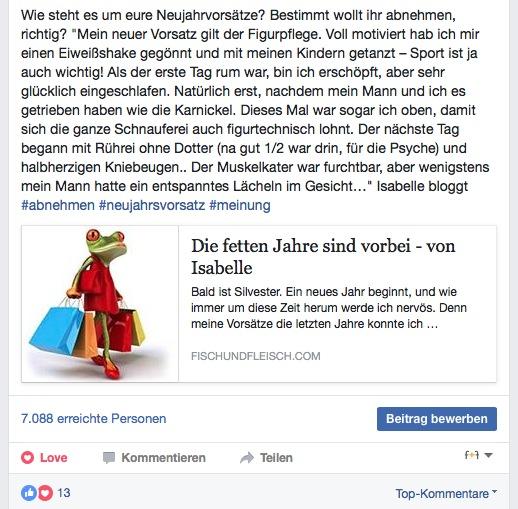518x509 pixels.
Task: View 7.088 erreichte Personen details
Action: tap(94, 418)
